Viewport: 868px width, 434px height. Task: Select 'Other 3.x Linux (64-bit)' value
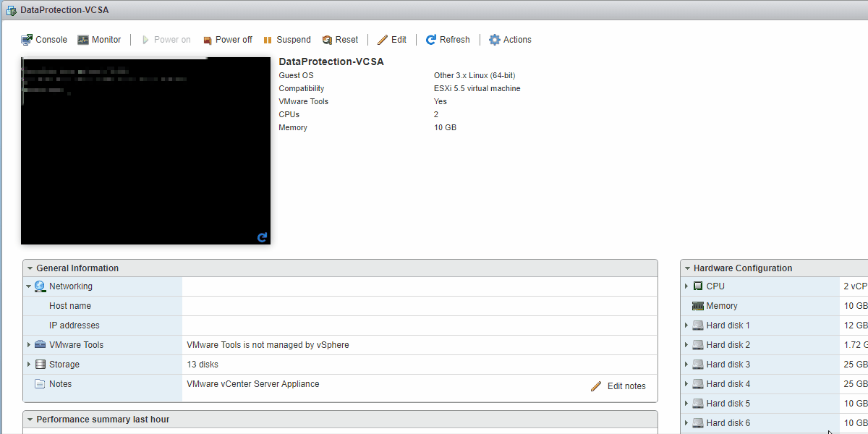475,75
